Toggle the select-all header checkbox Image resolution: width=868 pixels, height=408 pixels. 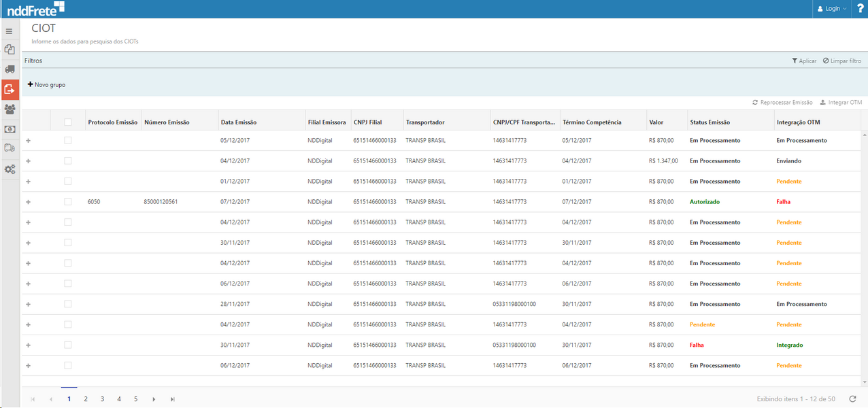67,122
